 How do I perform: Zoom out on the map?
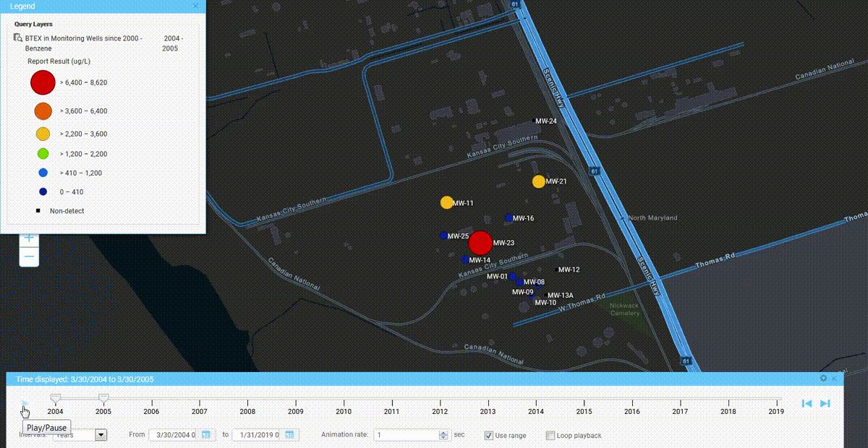[x=29, y=257]
